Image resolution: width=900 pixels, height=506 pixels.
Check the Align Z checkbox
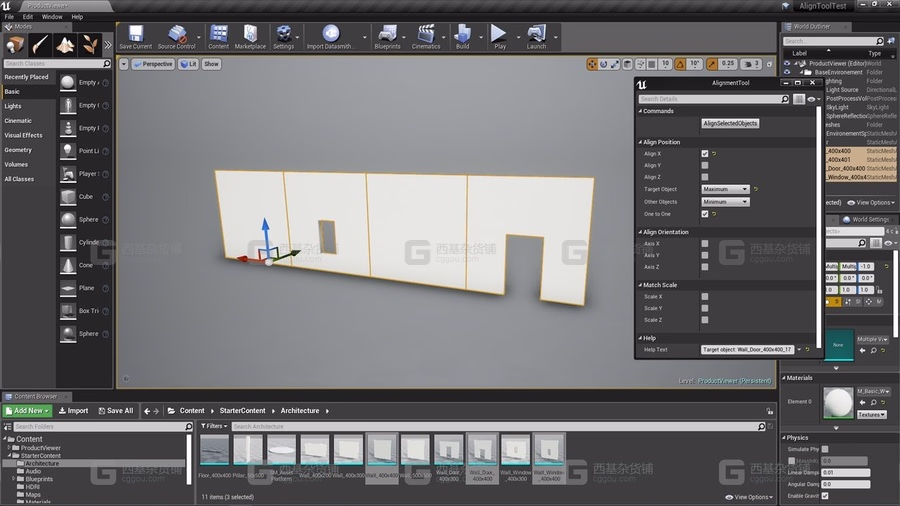[705, 177]
